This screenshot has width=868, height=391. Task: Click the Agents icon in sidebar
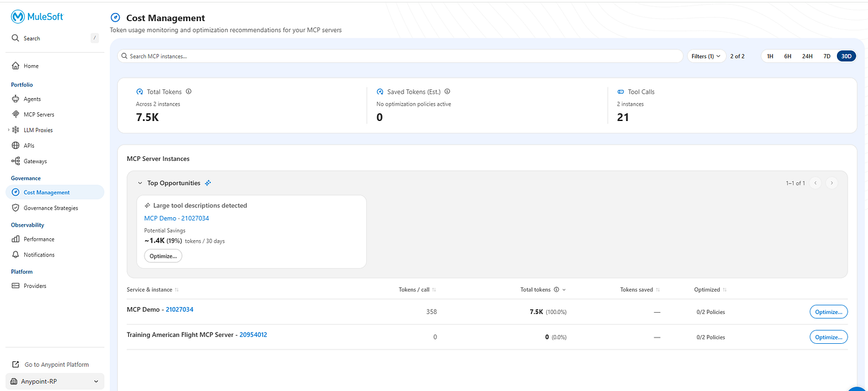(x=16, y=99)
